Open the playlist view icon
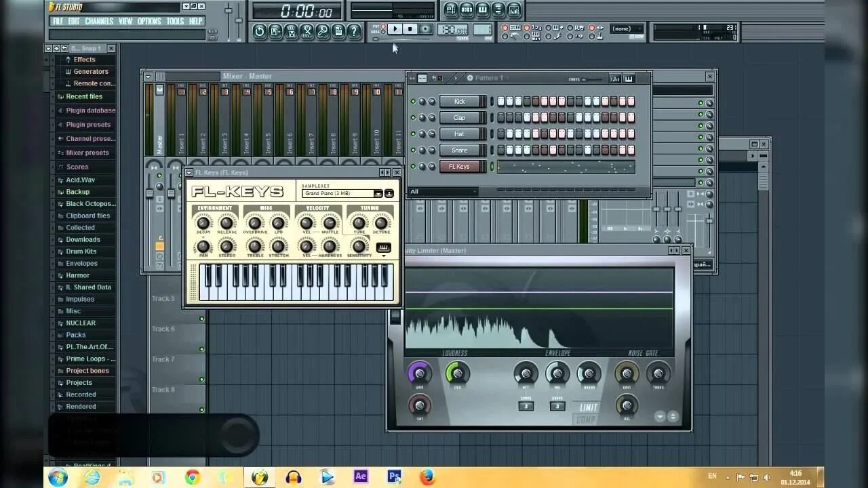 click(x=451, y=9)
